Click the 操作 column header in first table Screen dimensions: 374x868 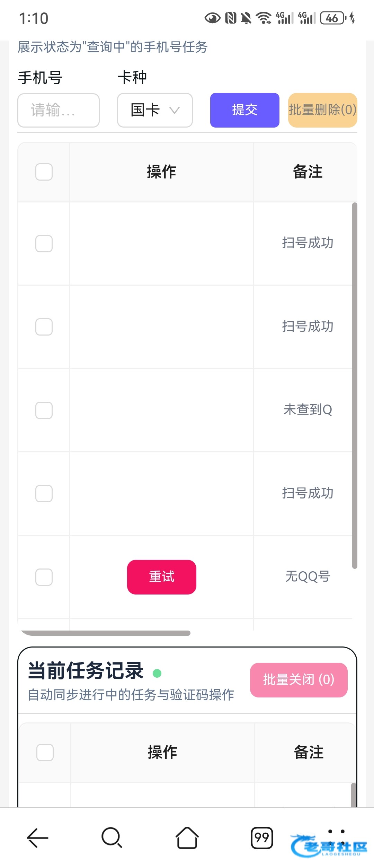point(161,172)
